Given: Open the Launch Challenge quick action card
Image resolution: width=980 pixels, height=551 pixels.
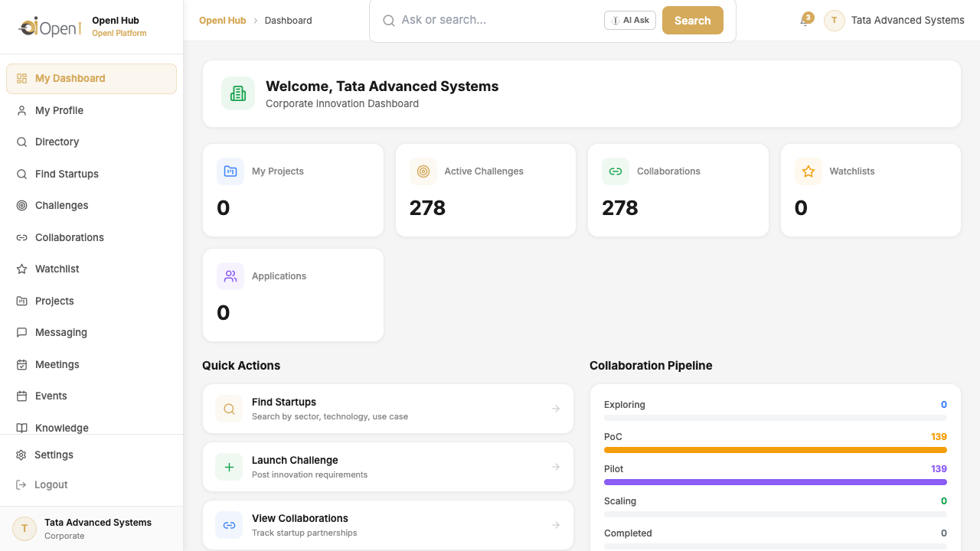Looking at the screenshot, I should (x=388, y=467).
